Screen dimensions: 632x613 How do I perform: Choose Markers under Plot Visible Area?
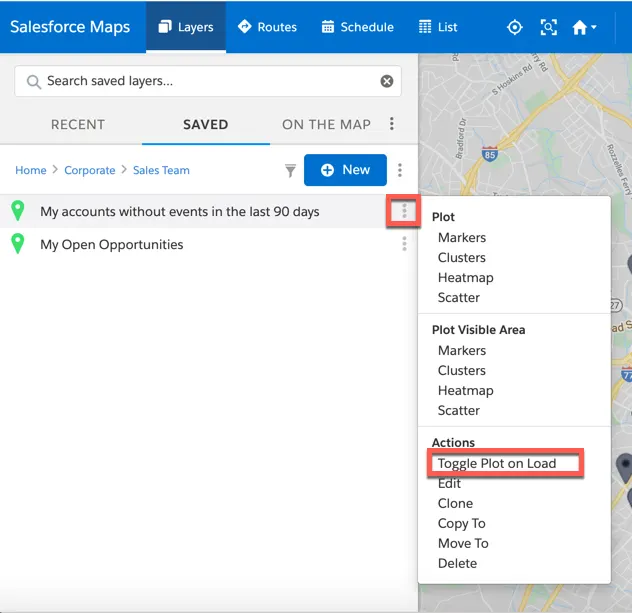coord(462,351)
